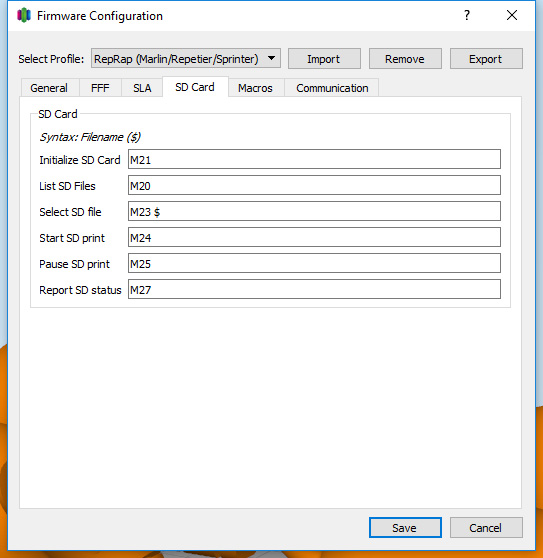Click the Start SD print field
This screenshot has width=543, height=558.
click(x=314, y=237)
